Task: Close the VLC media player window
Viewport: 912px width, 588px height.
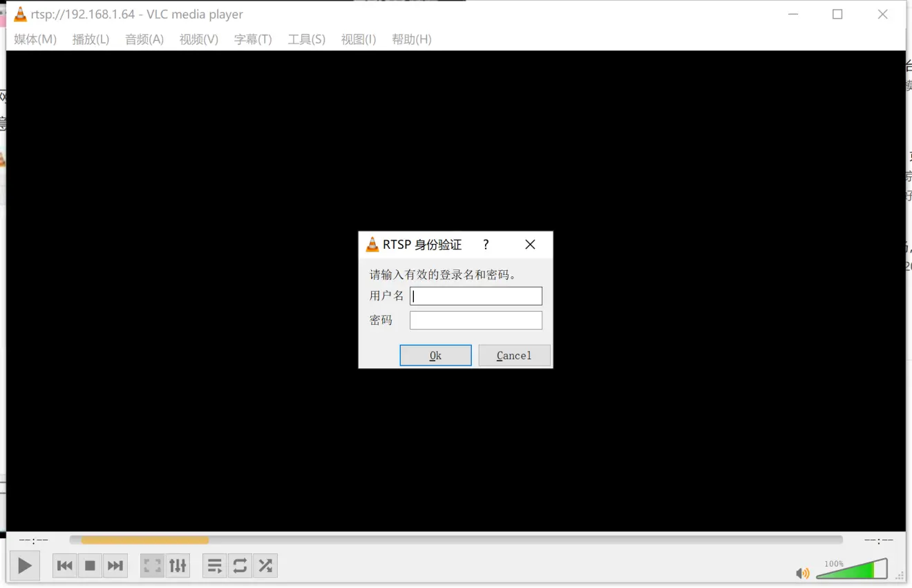Action: (x=882, y=14)
